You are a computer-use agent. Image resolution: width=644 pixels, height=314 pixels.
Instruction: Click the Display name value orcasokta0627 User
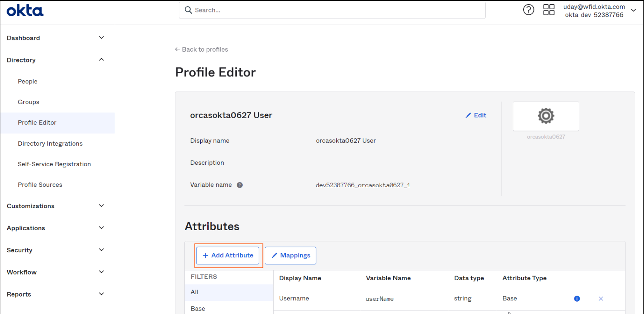coord(346,141)
